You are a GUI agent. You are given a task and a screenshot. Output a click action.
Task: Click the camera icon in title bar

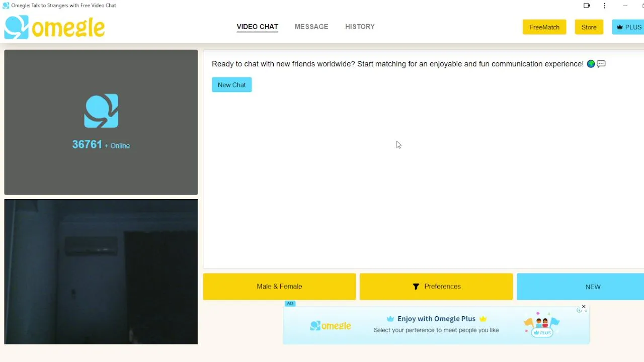[x=587, y=6]
